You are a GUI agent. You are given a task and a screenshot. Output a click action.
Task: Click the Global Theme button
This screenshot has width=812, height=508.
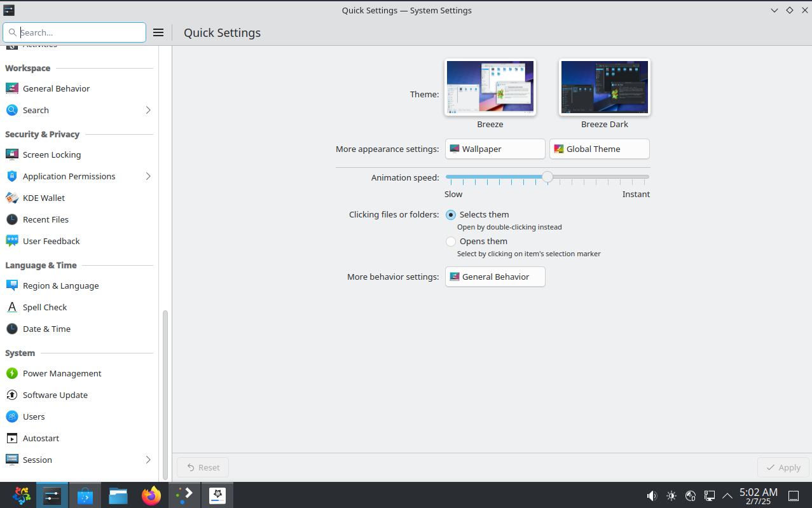(x=600, y=149)
